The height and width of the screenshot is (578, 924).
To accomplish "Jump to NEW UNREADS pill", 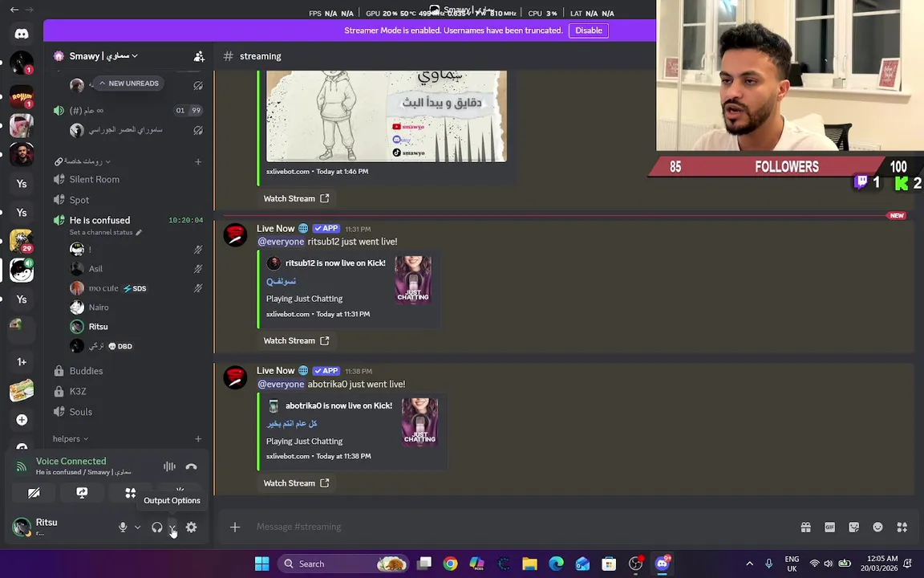I will pyautogui.click(x=129, y=83).
